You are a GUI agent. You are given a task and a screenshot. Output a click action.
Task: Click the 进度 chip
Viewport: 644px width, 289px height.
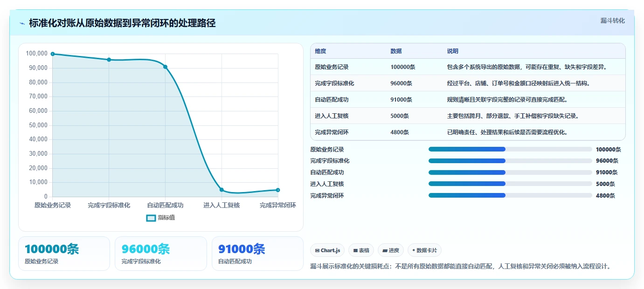coord(391,250)
